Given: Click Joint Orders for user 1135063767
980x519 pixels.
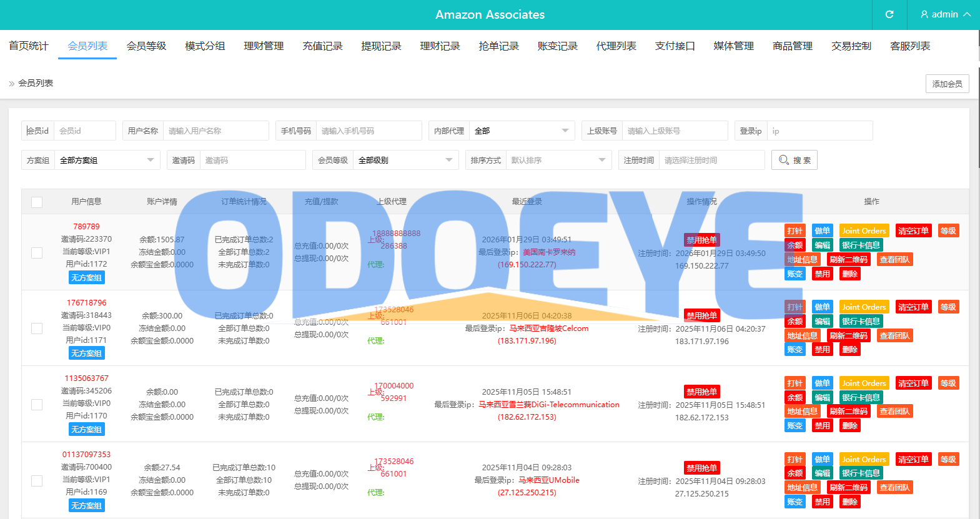Looking at the screenshot, I should (863, 383).
